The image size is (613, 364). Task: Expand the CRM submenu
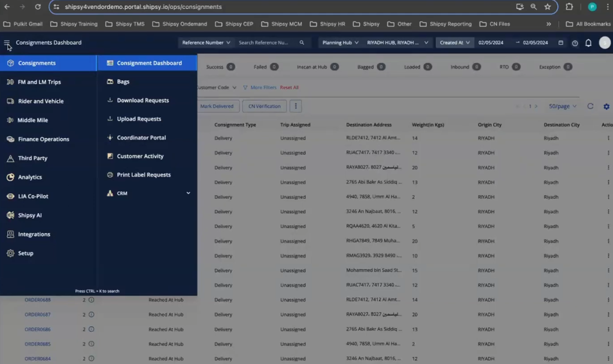tap(188, 193)
